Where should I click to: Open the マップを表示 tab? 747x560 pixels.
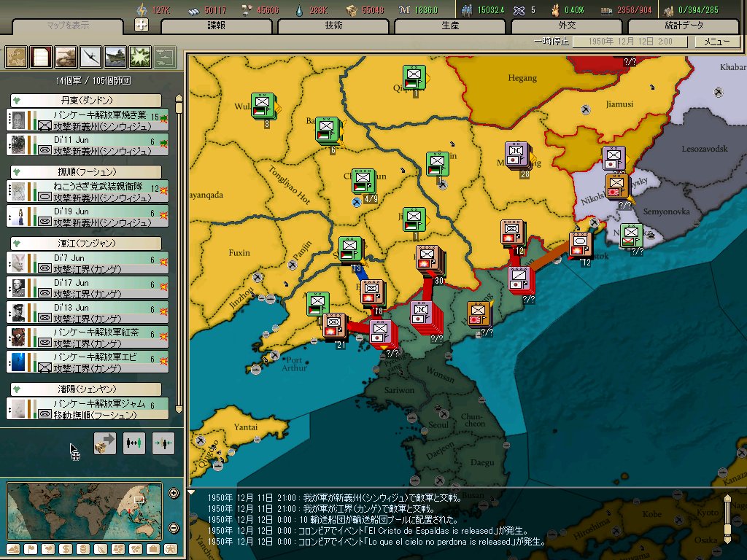pyautogui.click(x=68, y=26)
